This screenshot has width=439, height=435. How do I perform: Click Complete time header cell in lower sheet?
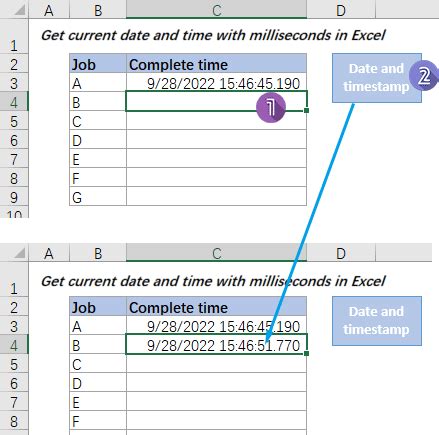[216, 306]
